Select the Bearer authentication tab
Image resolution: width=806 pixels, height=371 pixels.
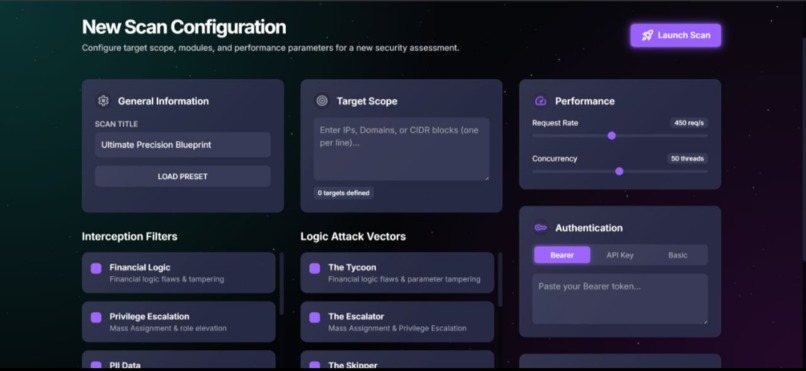pos(562,255)
